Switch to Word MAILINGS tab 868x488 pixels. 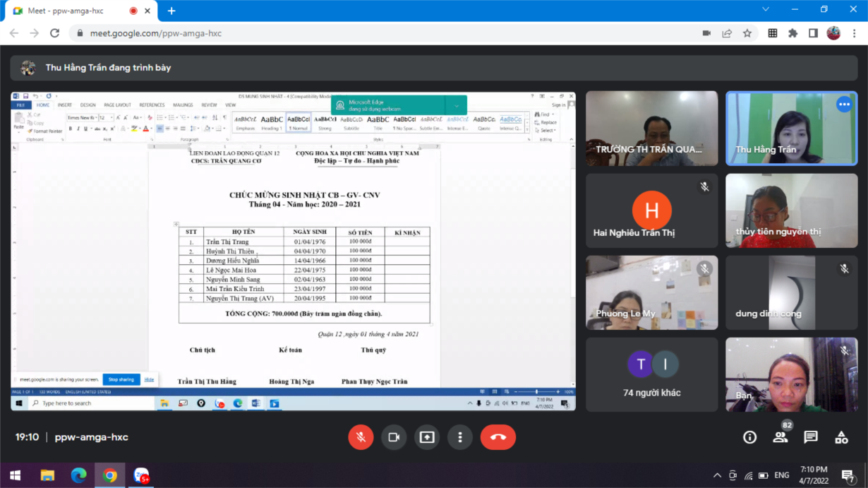click(x=183, y=105)
